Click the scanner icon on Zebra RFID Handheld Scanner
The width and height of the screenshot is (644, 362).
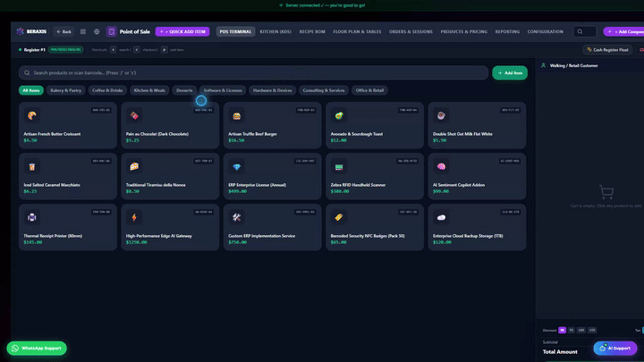338,166
